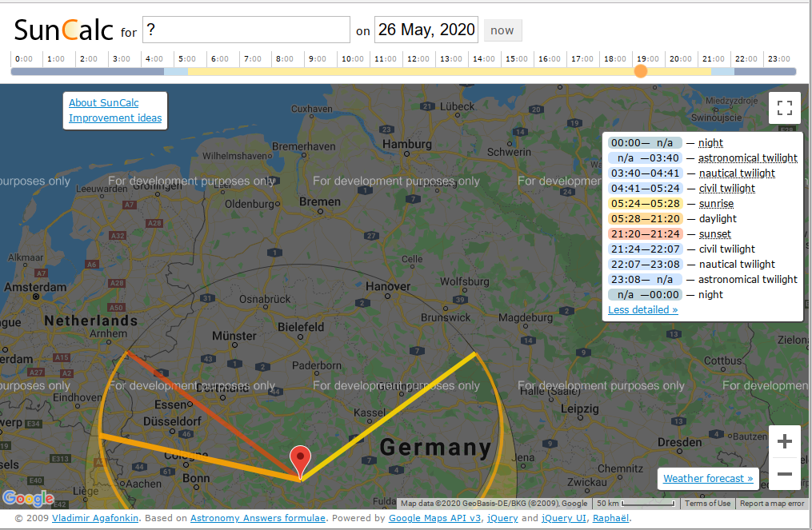Open jQuery UI link in footer
Viewport: 812px width, 530px height.
(x=563, y=518)
